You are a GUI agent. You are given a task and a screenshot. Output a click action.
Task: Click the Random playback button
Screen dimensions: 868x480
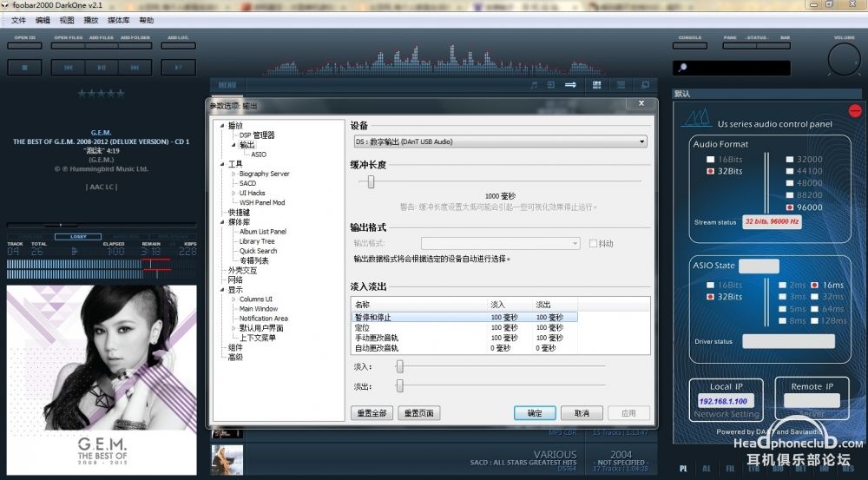(178, 68)
